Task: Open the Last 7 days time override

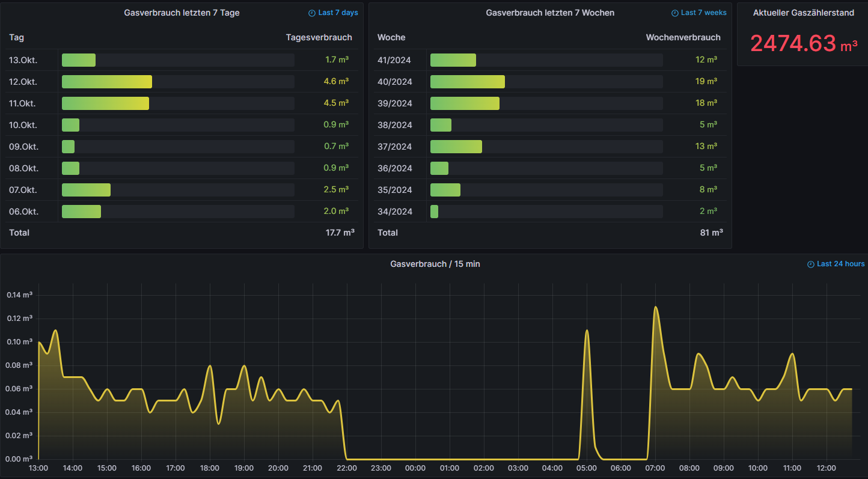Action: [333, 13]
